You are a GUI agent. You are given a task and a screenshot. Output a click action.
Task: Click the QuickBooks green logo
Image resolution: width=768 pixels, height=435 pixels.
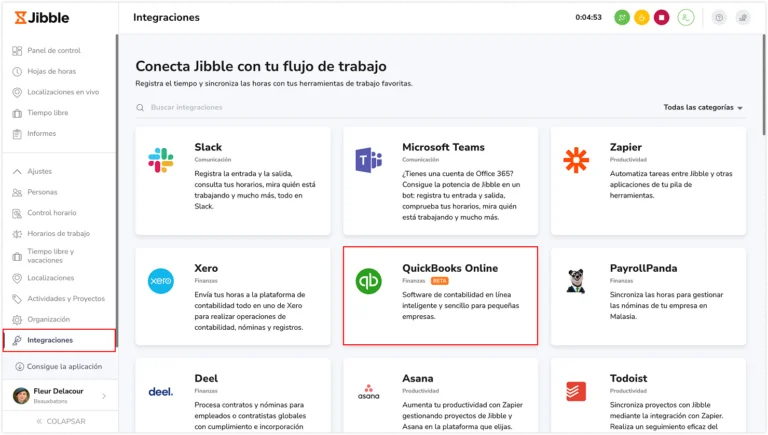pos(368,281)
